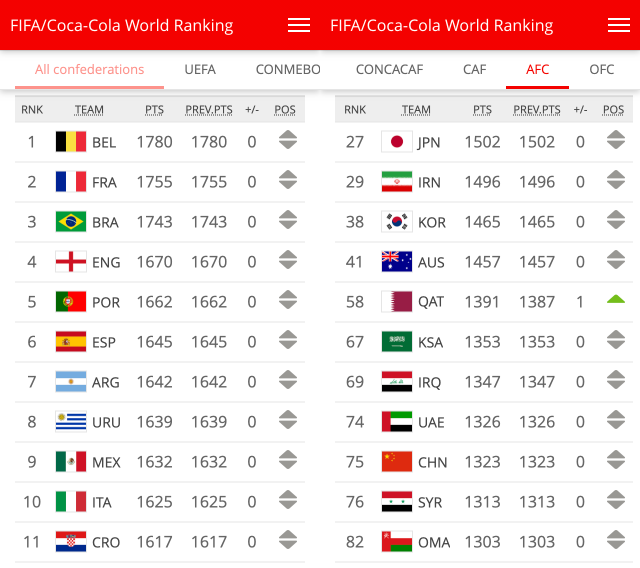This screenshot has width=640, height=568.
Task: Click Portugal's position change arrows
Action: (x=288, y=301)
